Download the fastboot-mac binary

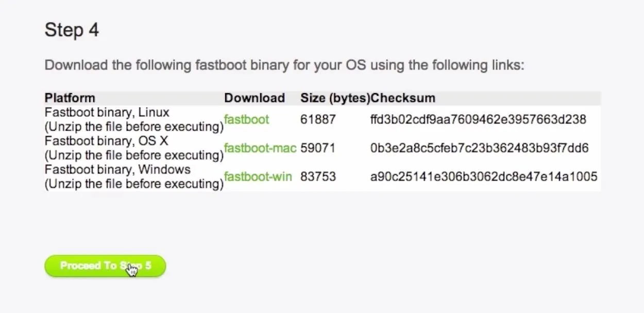click(260, 148)
